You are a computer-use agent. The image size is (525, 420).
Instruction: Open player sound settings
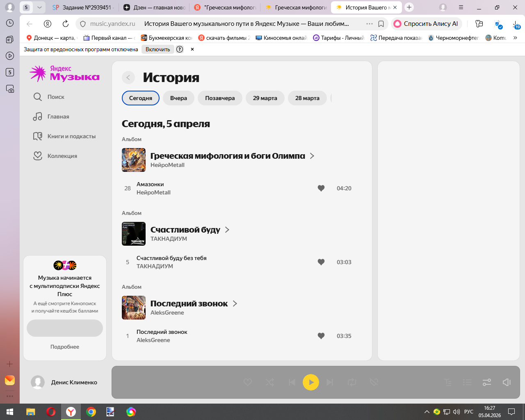click(487, 382)
